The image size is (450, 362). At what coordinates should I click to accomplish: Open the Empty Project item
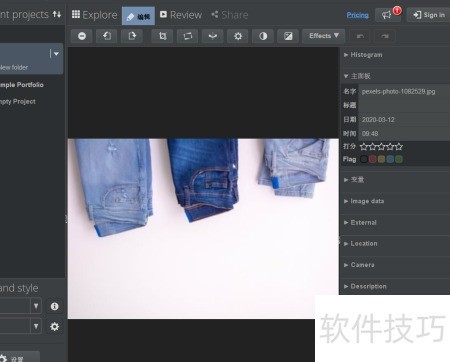click(x=18, y=101)
